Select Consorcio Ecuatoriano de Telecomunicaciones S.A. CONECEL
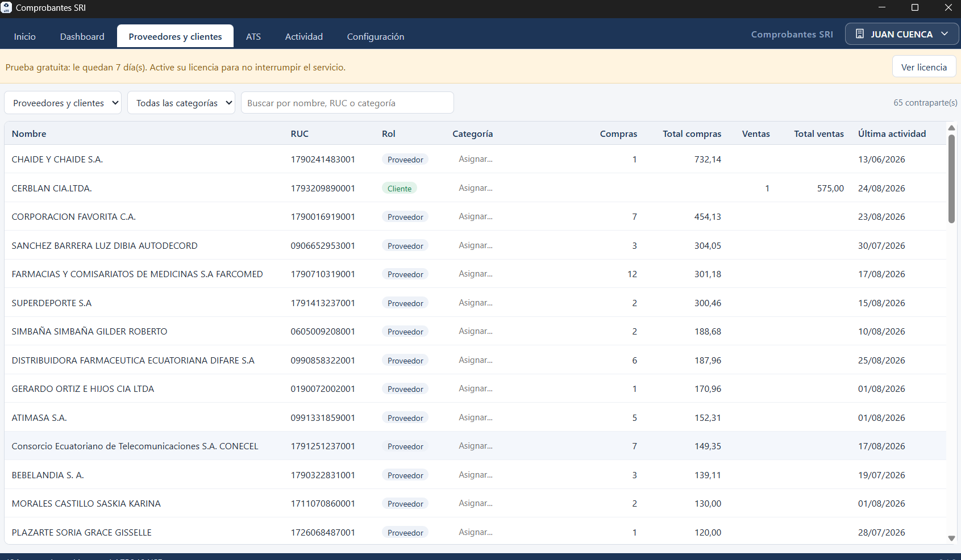Image resolution: width=961 pixels, height=560 pixels. pyautogui.click(x=135, y=446)
